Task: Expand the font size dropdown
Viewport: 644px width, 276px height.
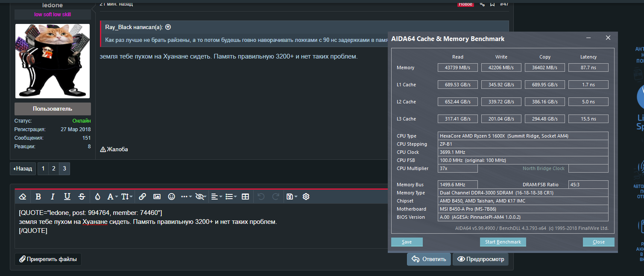Action: tap(127, 197)
